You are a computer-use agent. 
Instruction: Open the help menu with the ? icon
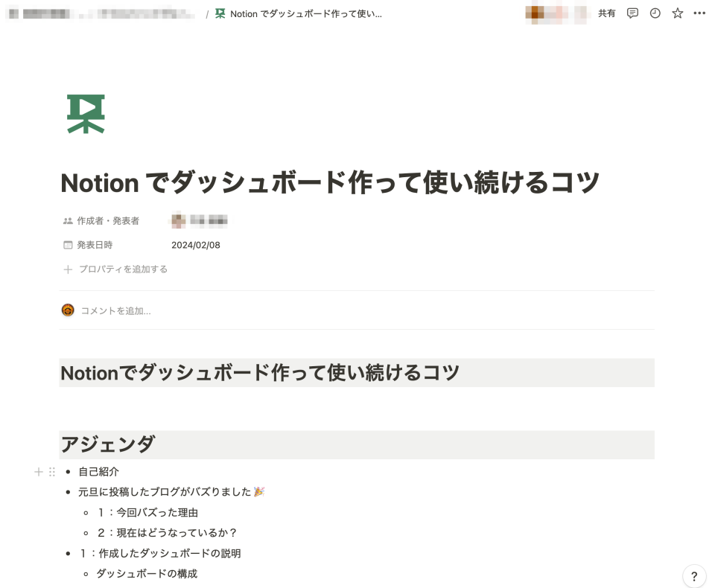pyautogui.click(x=694, y=576)
